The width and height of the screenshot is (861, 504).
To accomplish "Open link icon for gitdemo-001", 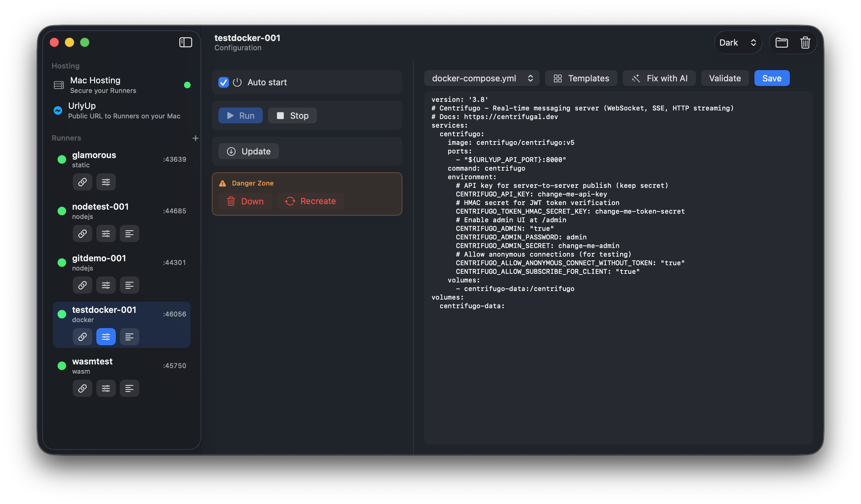I will pyautogui.click(x=82, y=285).
